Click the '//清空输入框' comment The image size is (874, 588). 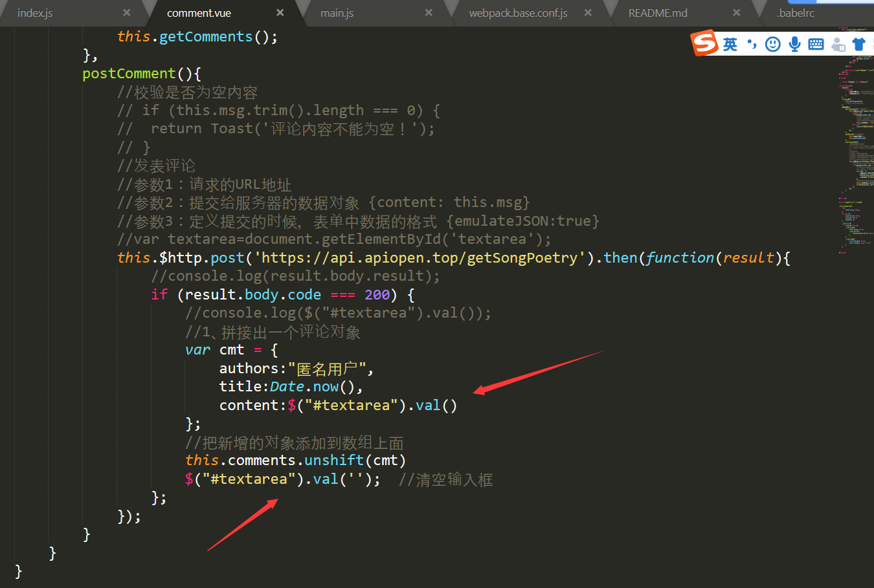[446, 479]
